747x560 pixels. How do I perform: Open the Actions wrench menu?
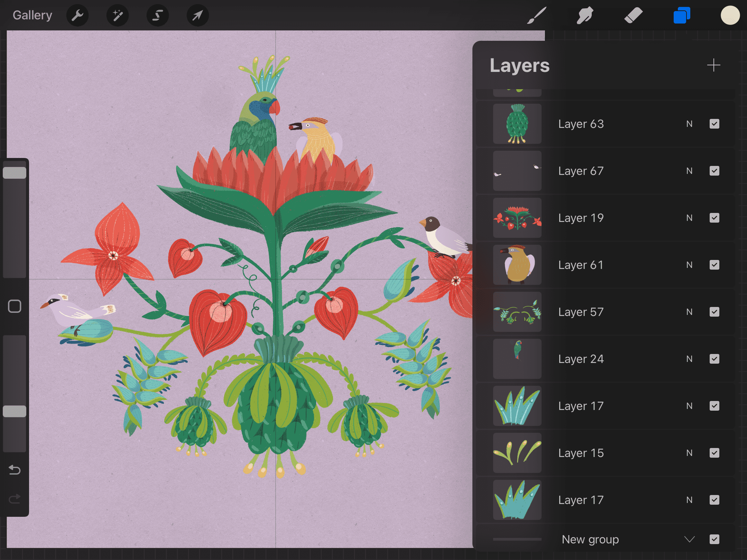point(77,15)
